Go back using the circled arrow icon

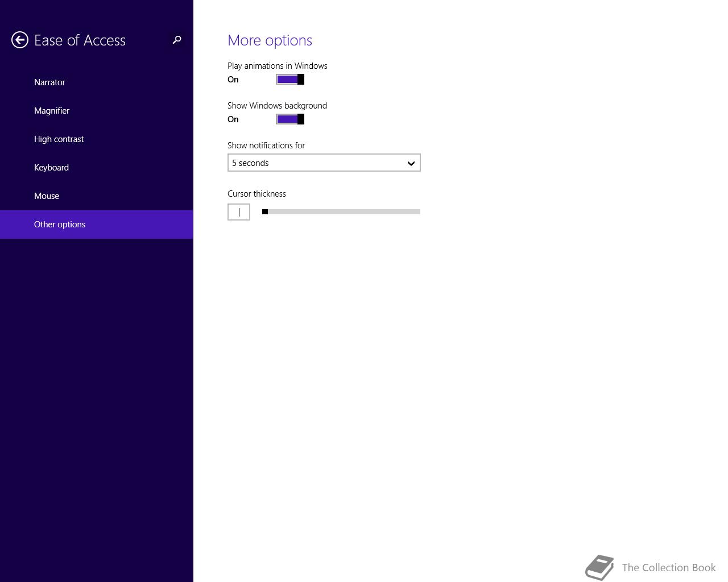[20, 40]
